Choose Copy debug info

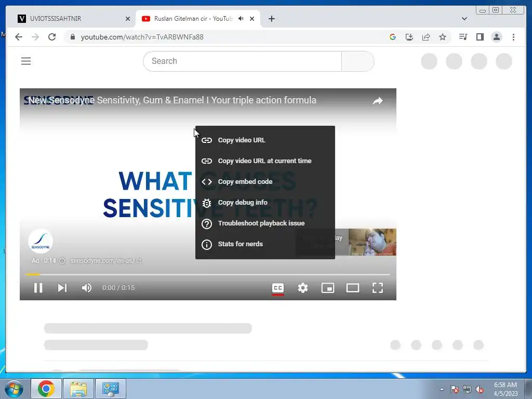point(265,203)
